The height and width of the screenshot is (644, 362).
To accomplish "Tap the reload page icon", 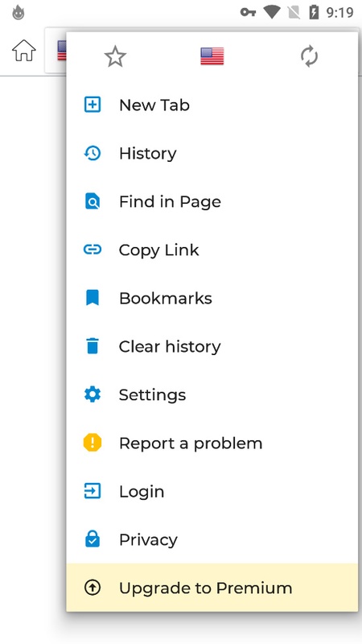I will coord(309,56).
